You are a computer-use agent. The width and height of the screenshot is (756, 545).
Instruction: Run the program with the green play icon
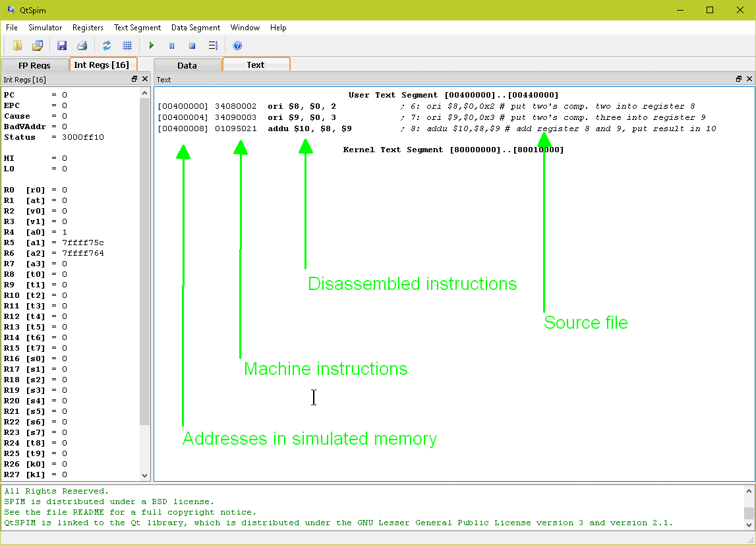pyautogui.click(x=152, y=45)
